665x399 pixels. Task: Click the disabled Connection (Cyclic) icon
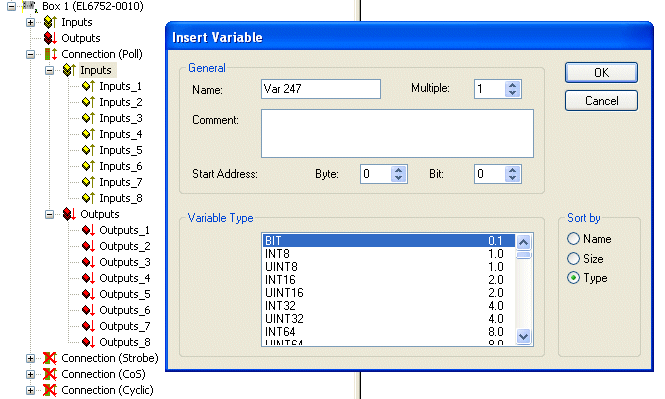[50, 390]
